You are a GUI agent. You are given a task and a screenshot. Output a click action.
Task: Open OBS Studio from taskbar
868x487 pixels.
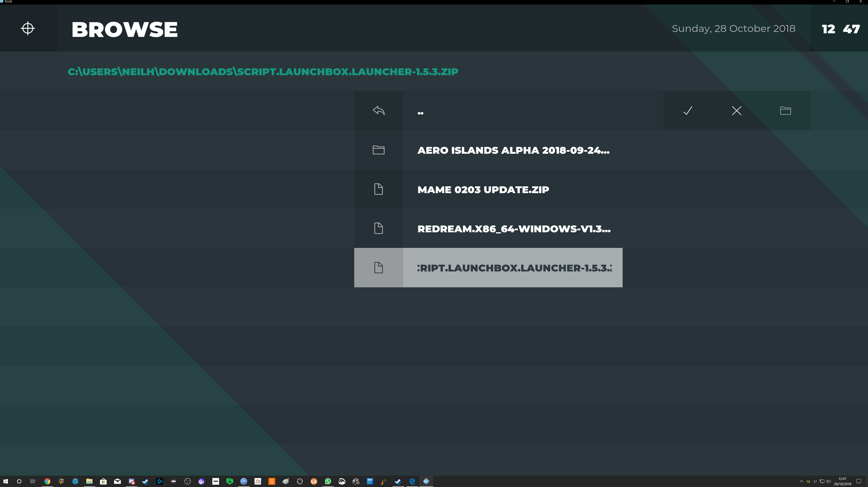click(188, 481)
